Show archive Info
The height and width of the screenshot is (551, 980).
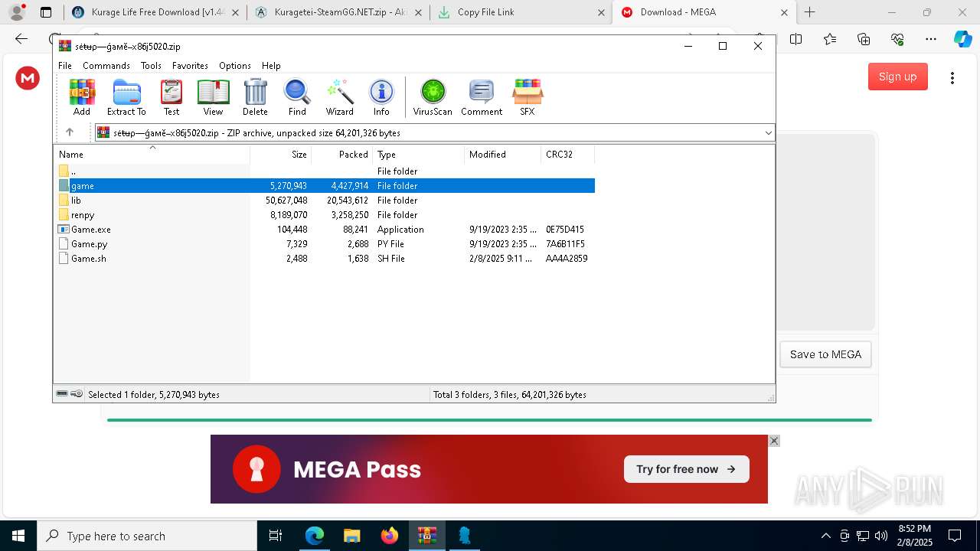(381, 97)
